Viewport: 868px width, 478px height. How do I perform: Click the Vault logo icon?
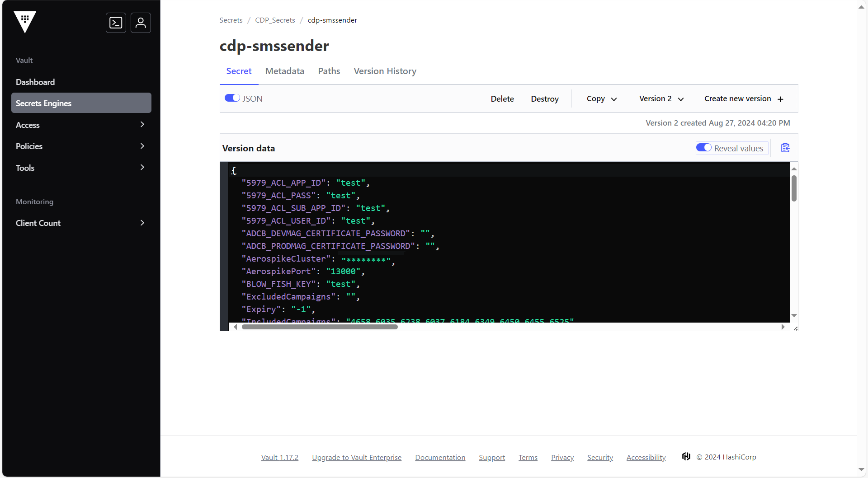point(25,22)
